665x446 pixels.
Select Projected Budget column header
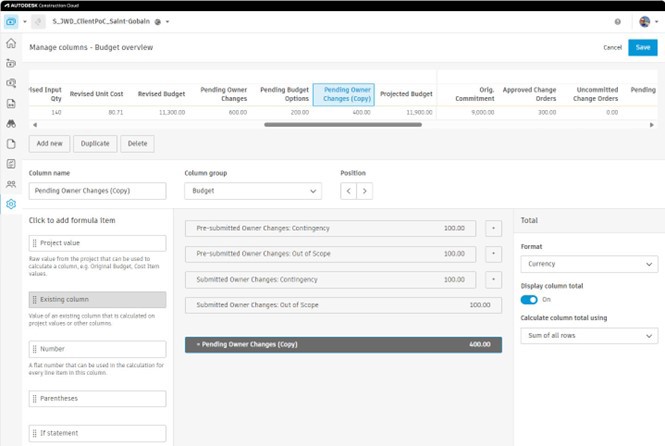[x=406, y=94]
